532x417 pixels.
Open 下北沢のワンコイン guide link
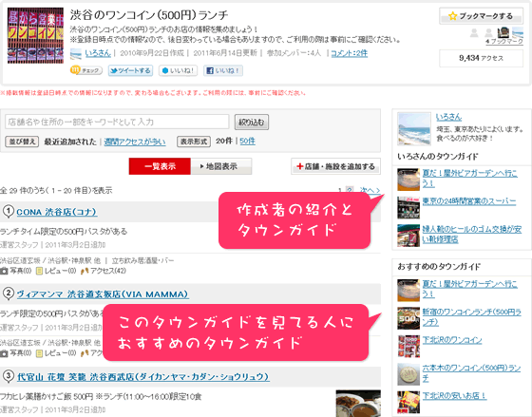pos(452,340)
